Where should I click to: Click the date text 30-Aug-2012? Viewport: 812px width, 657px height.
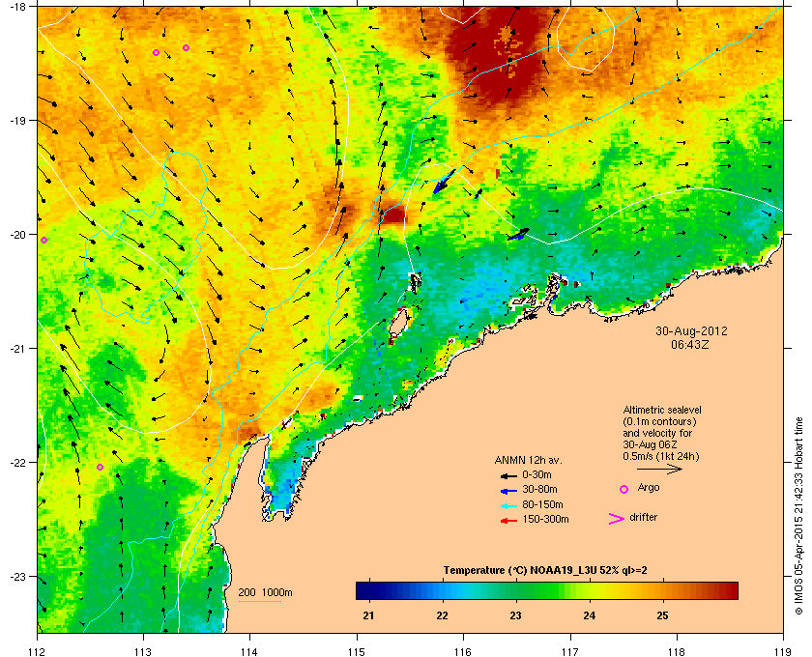(691, 330)
